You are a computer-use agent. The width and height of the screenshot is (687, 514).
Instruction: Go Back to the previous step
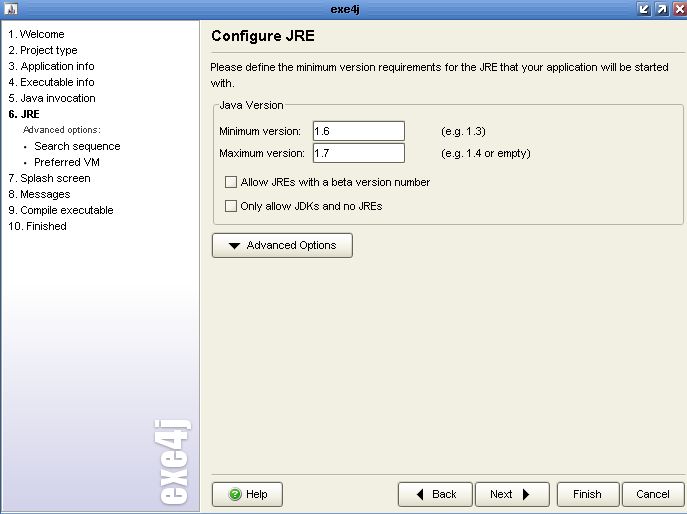pos(435,494)
